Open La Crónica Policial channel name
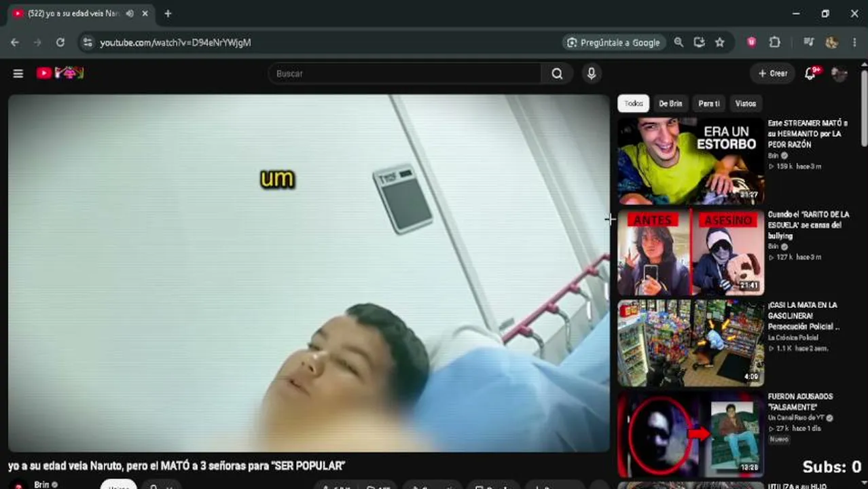This screenshot has height=489, width=868. pos(793,338)
